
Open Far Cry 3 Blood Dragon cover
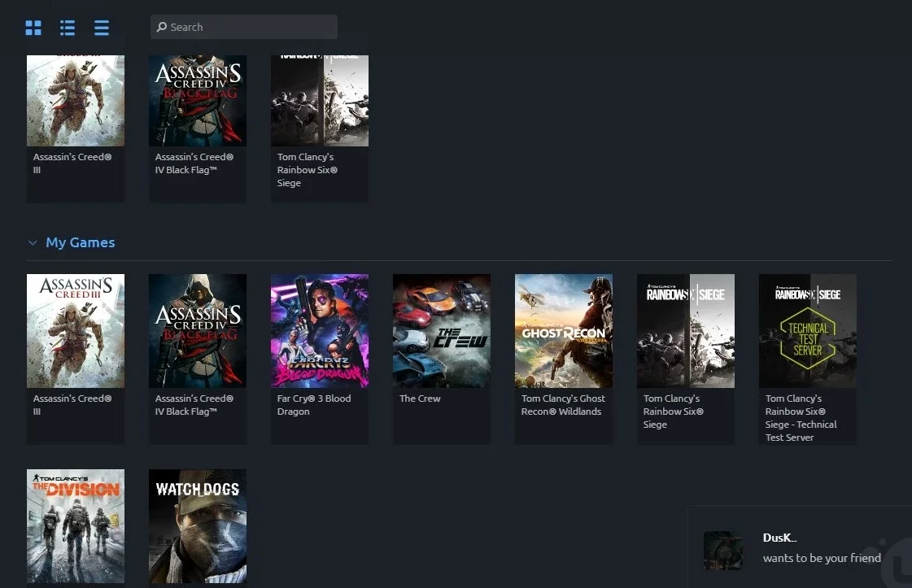(x=320, y=331)
